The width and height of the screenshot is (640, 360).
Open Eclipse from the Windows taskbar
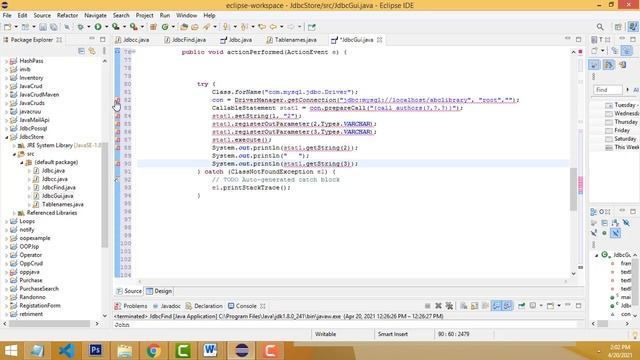[242, 350]
